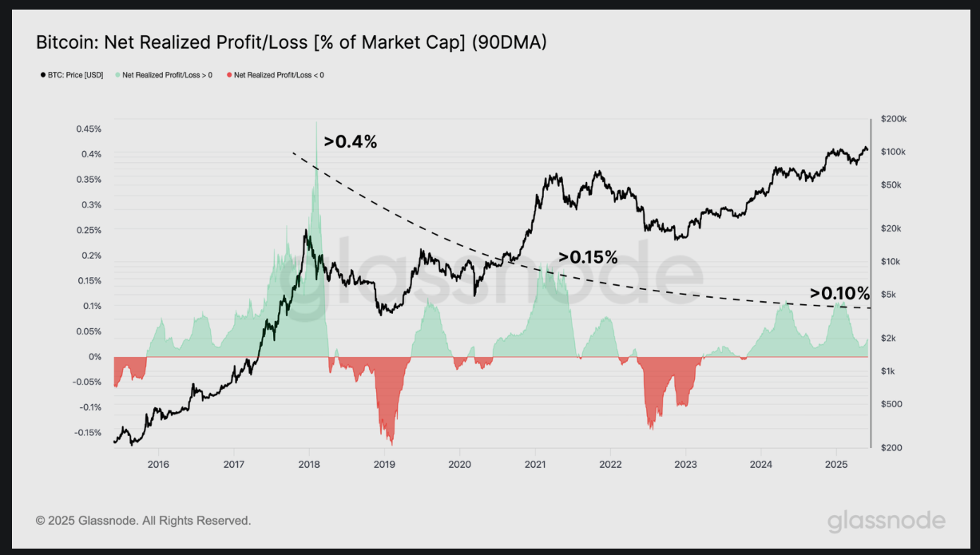Viewport: 980px width, 555px height.
Task: Click the >0.4% annotation label
Action: 350,142
